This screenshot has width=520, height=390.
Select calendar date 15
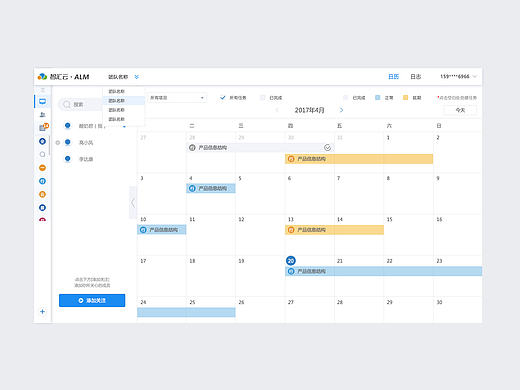[389, 219]
